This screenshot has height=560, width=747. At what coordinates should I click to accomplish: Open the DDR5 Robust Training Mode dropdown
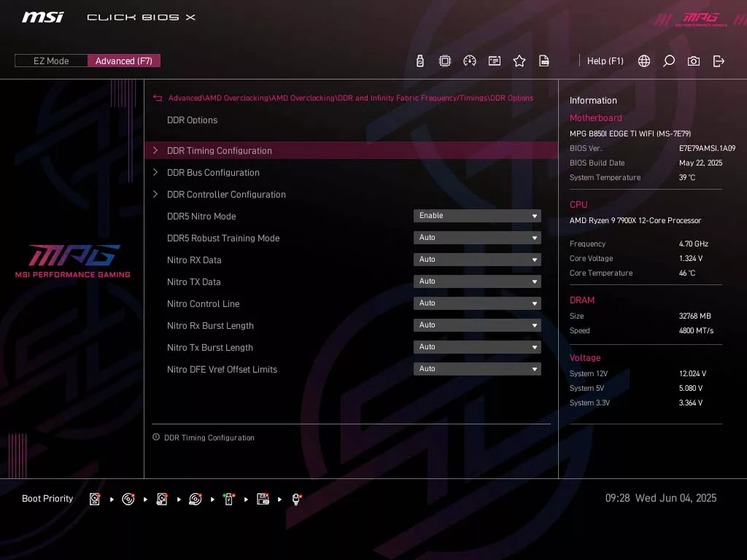point(477,238)
